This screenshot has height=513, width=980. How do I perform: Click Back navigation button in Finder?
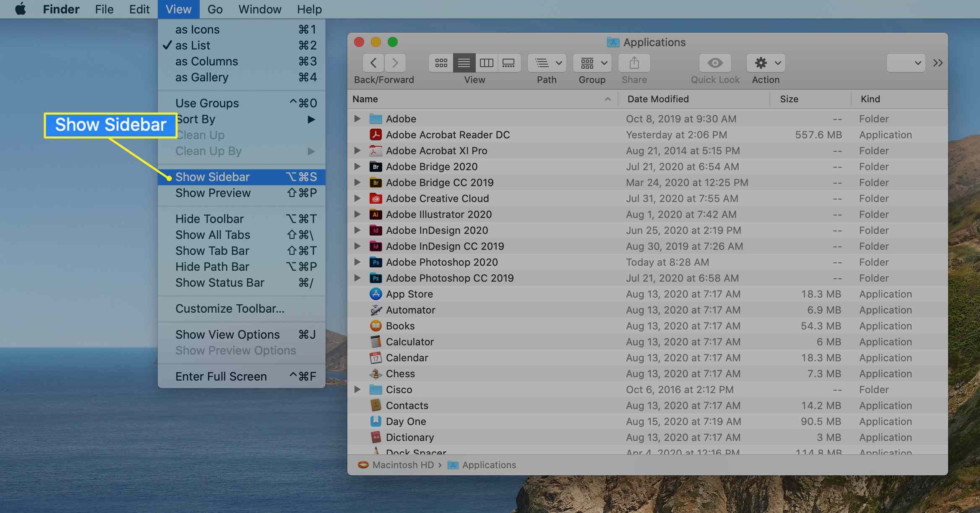373,62
